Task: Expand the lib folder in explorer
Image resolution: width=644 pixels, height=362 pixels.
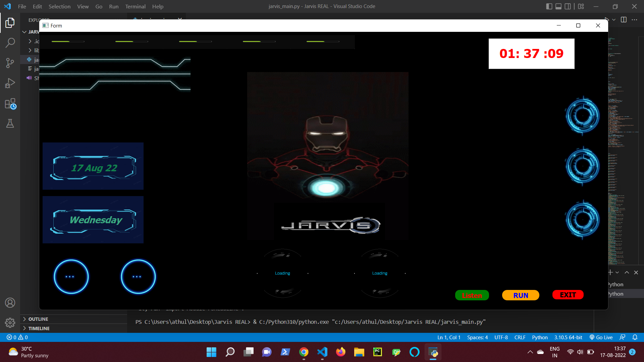Action: (x=33, y=50)
